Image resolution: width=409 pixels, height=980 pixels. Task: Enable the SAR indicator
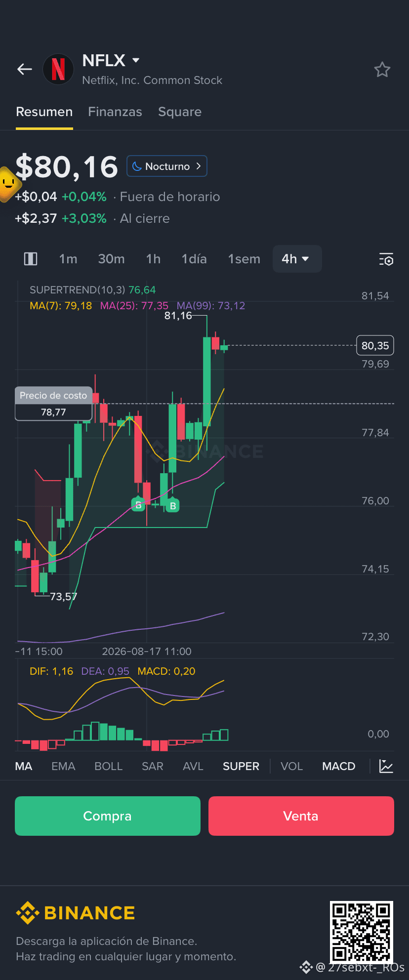tap(153, 766)
